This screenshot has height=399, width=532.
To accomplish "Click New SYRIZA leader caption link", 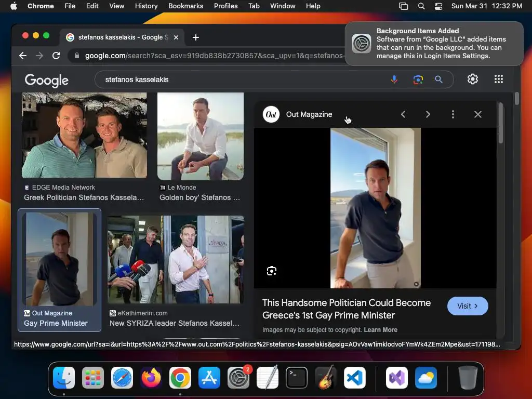I will point(175,323).
